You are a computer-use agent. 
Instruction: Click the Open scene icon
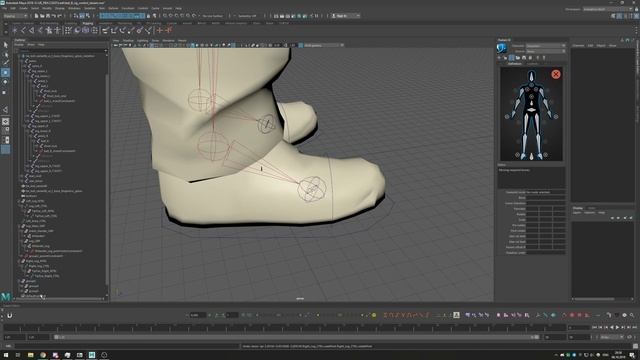click(x=42, y=16)
